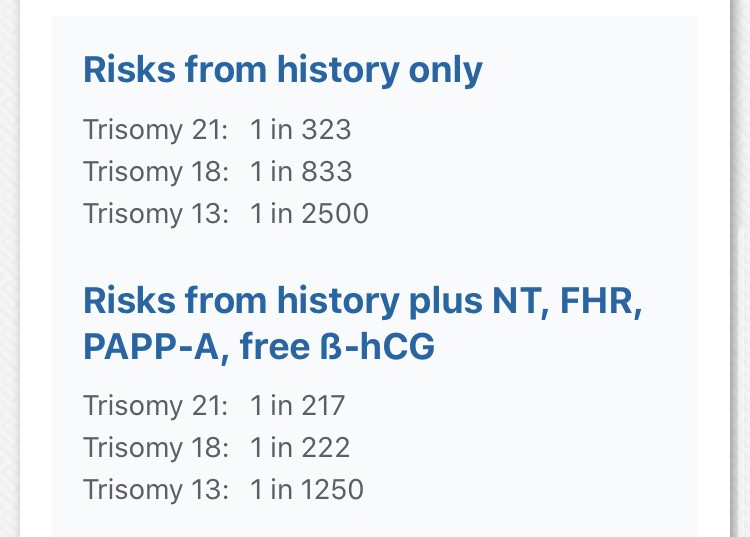Viewport: 750px width, 537px height.
Task: Select the Trisomy 18 label in combined risks
Action: (156, 448)
